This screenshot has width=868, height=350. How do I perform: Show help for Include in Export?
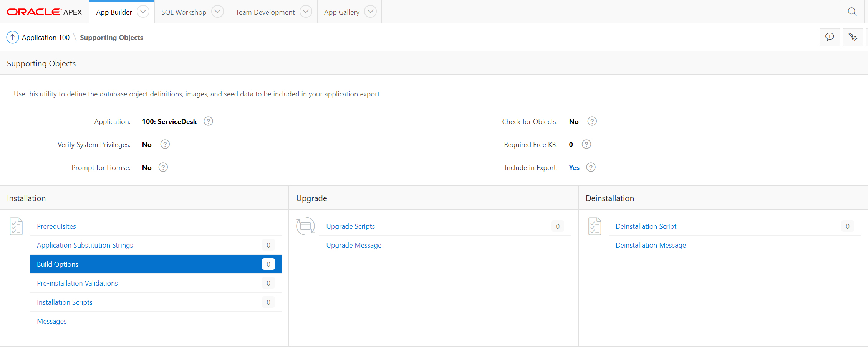point(591,167)
